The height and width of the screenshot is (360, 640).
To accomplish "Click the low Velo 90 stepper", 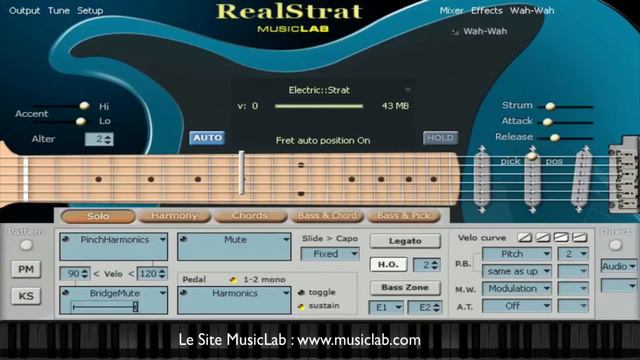I will [x=85, y=273].
